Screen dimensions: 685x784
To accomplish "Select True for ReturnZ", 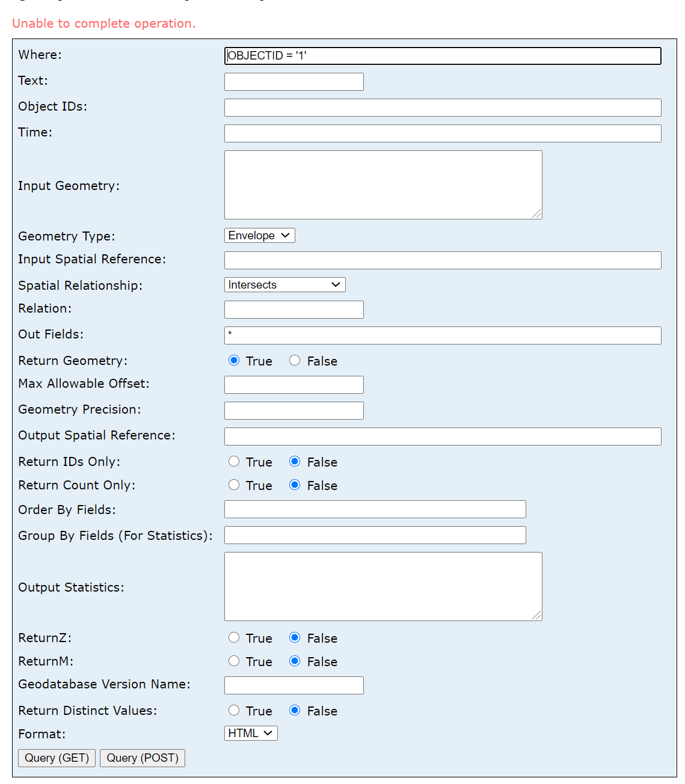I will coord(234,637).
